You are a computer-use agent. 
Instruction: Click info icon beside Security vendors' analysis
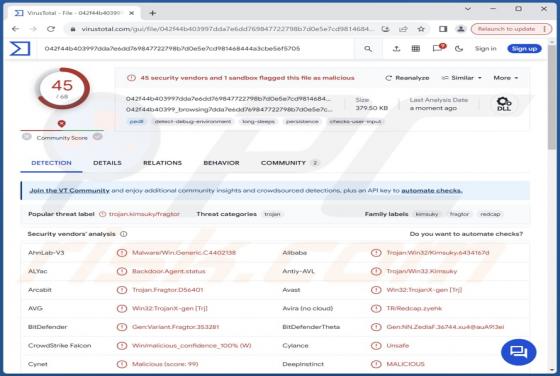coord(124,234)
